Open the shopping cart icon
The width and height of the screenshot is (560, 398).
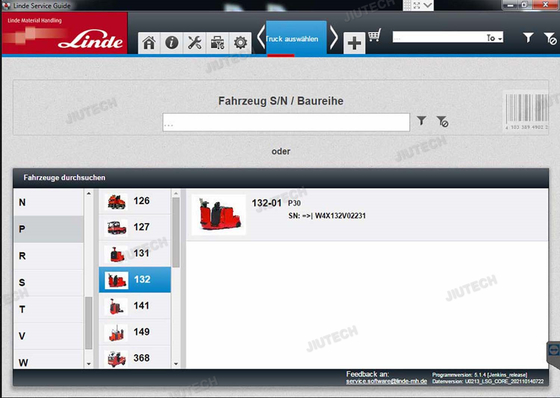tap(374, 36)
